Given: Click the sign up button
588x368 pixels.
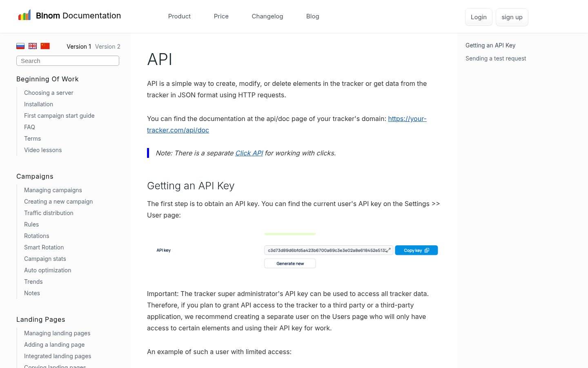Looking at the screenshot, I should click(x=512, y=17).
